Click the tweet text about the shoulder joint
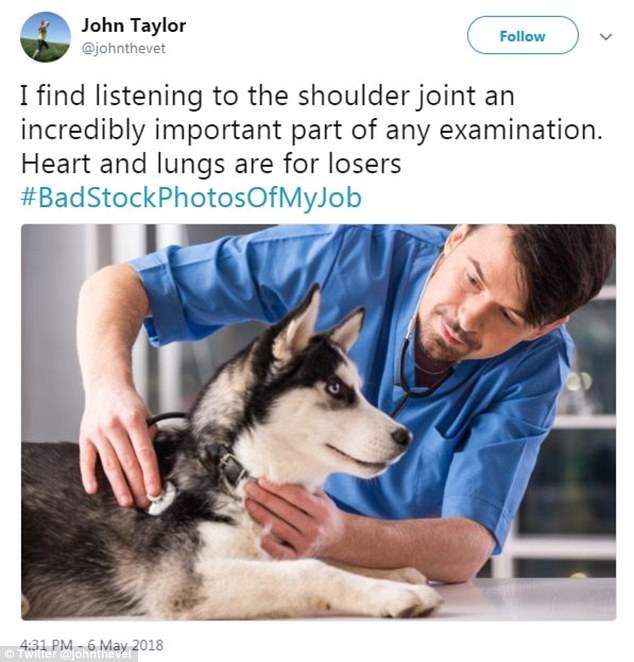The height and width of the screenshot is (662, 634). [312, 130]
